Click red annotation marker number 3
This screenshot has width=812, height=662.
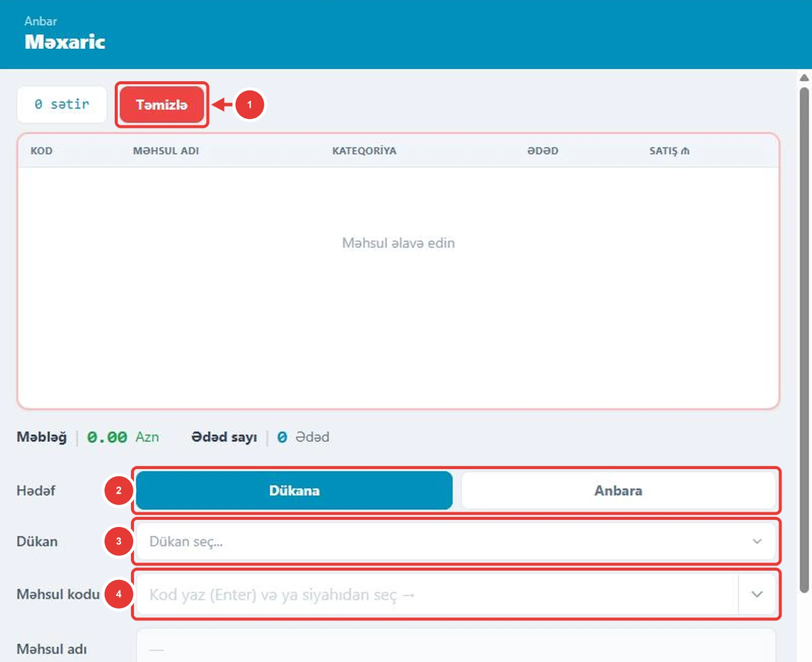click(119, 541)
